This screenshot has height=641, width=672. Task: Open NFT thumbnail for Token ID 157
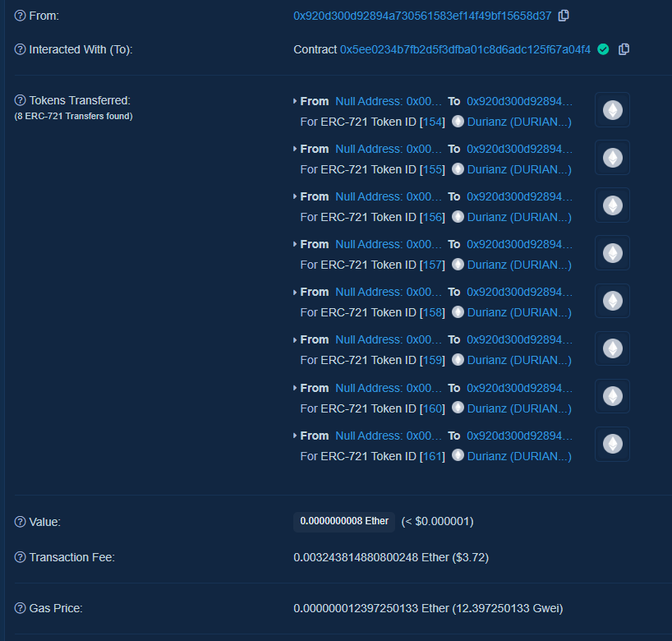coord(612,252)
